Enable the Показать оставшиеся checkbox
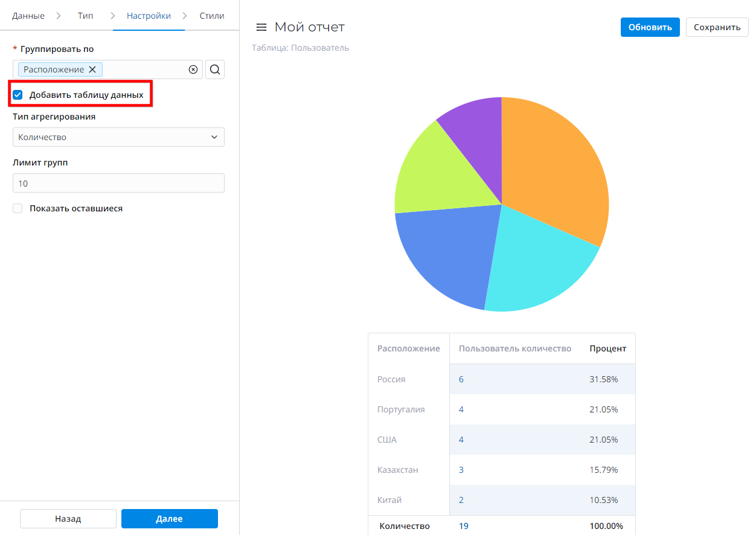 (18, 208)
